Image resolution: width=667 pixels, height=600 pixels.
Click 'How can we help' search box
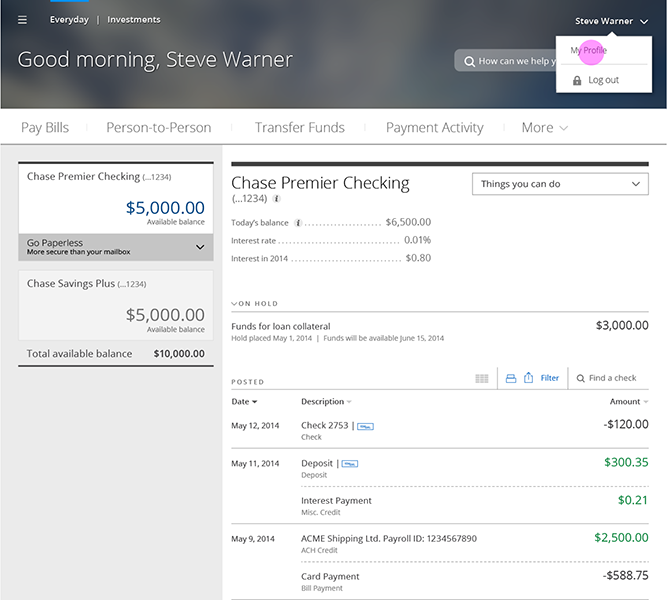505,61
